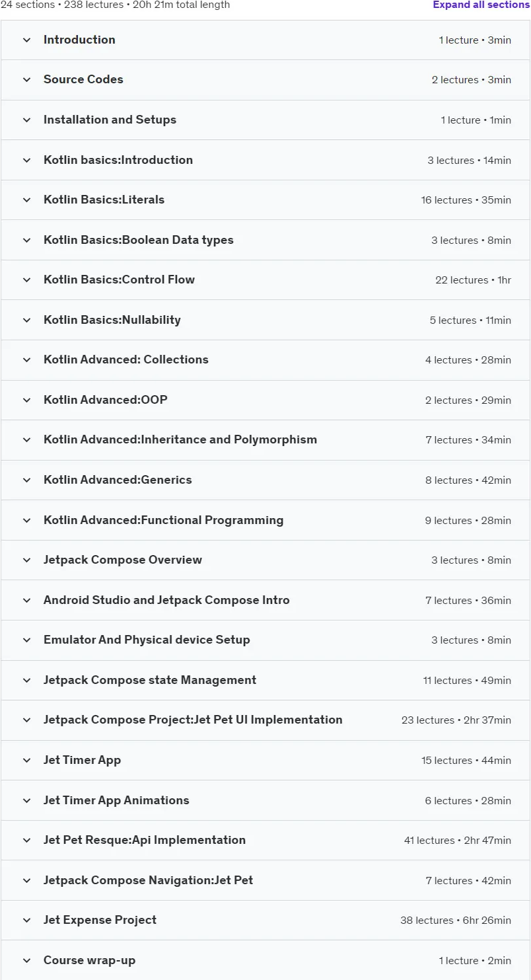
Task: Click the Kotlin Advanced:OOP chevron icon
Action: tap(26, 400)
